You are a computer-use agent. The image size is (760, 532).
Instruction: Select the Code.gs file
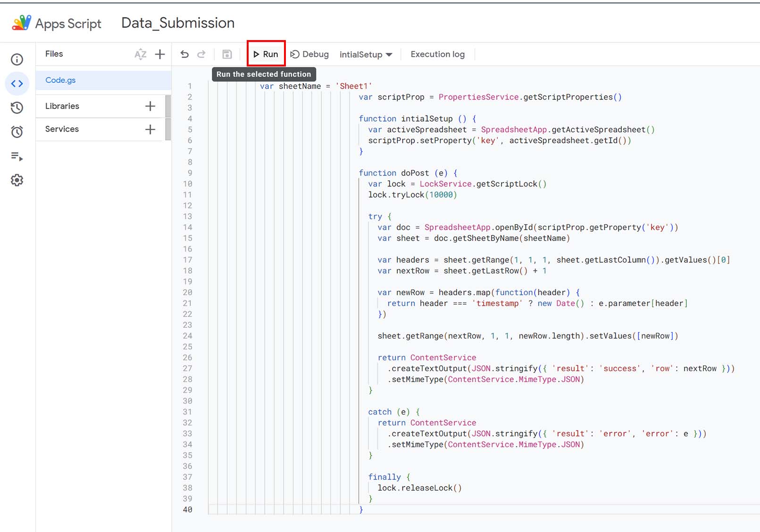[x=60, y=80]
